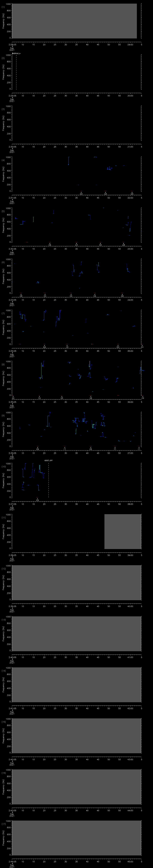Viewport: 153px width, 868px height.
Task: Click the 32:00 tick label
Action: pyautogui.click(x=130, y=198)
